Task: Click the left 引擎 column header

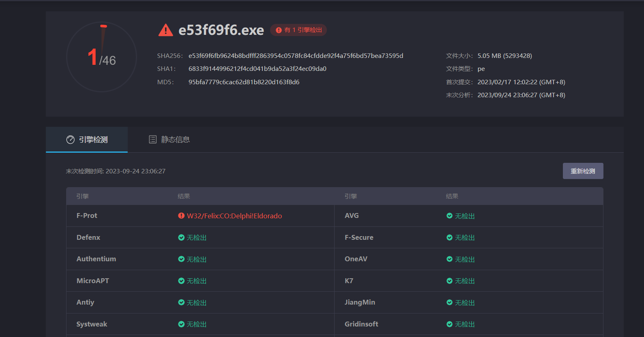Action: click(82, 196)
